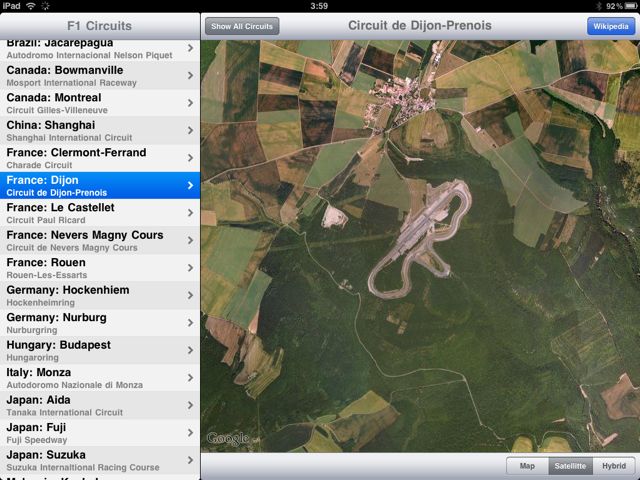Tap the chevron for Brazil: Jacarepagua

(x=190, y=48)
